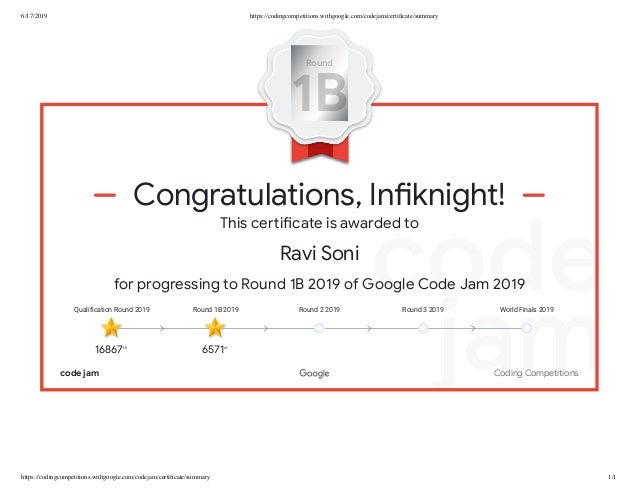Screen dimensions: 638x493
Task: Click the Google logo at bottom center
Action: tap(314, 373)
